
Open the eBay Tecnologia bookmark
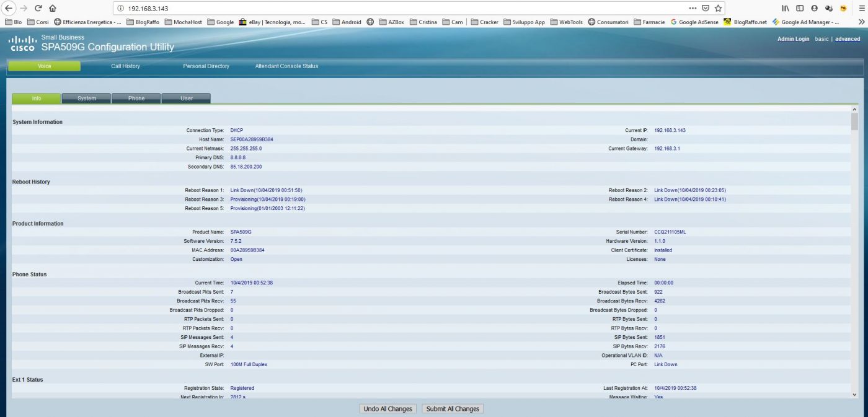272,22
